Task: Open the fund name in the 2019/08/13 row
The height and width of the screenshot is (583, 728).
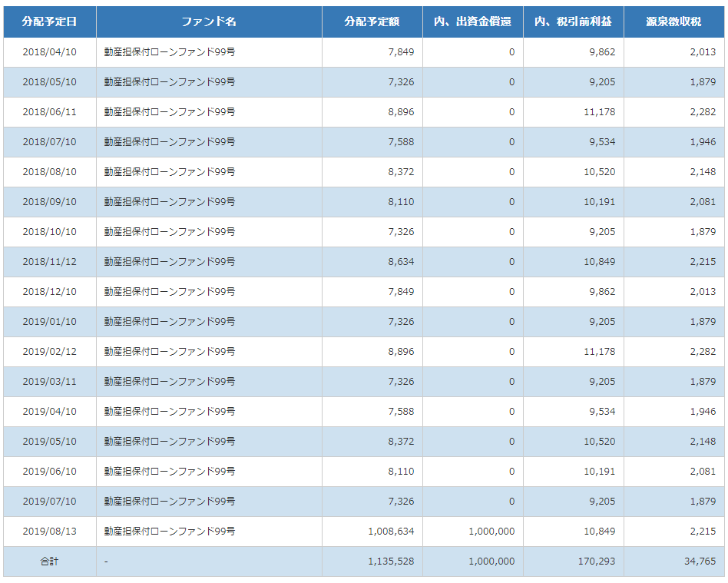Action: (170, 532)
